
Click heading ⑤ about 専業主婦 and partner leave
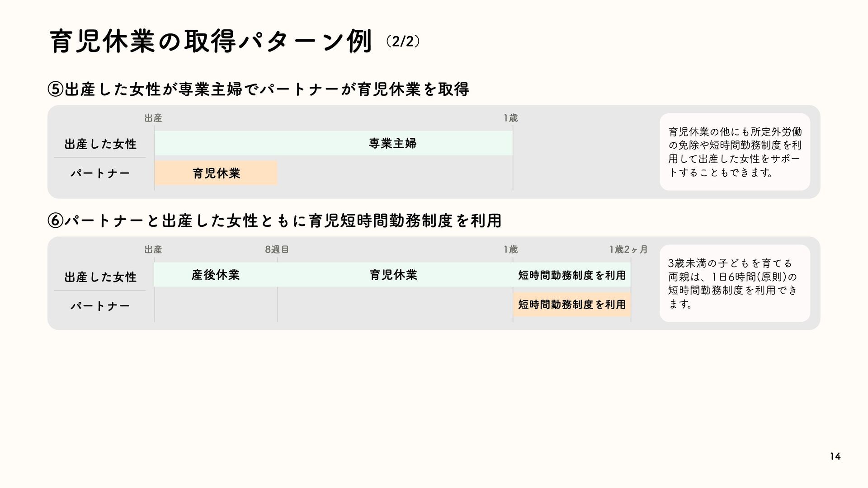coord(259,89)
